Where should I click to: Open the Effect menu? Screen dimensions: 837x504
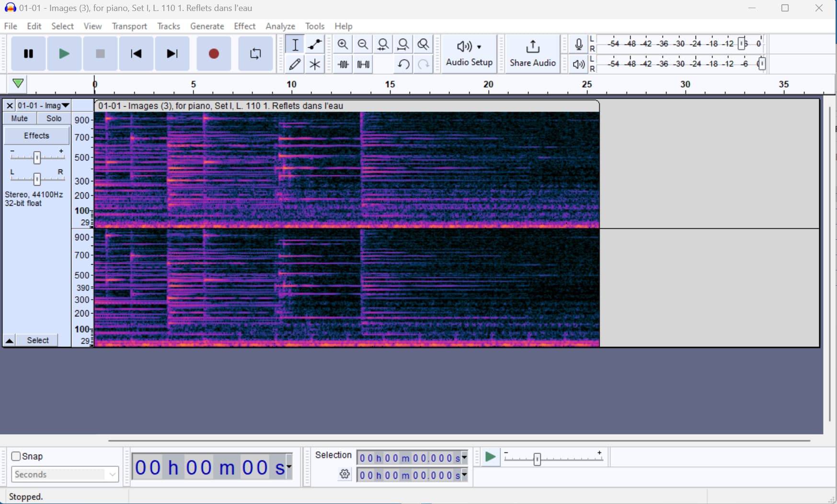point(244,26)
